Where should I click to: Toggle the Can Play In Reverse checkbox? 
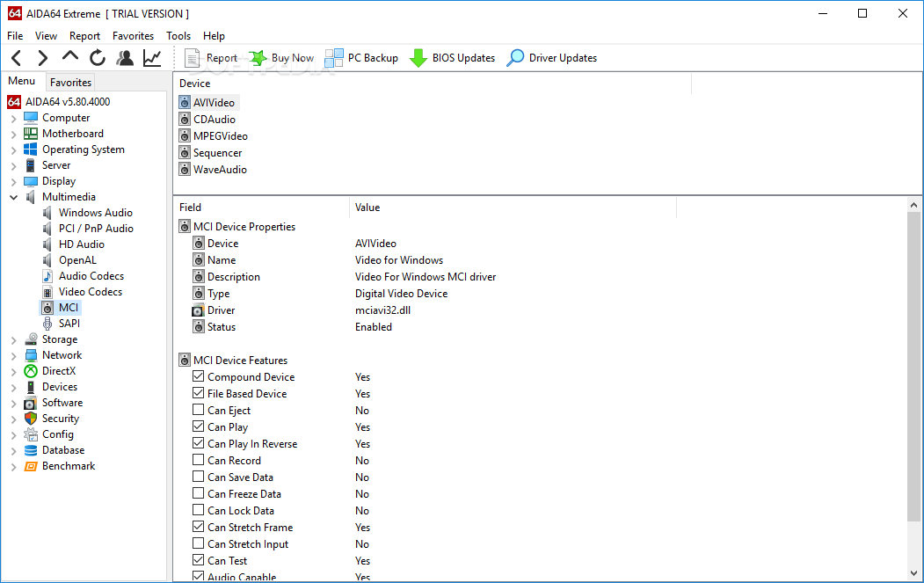click(199, 442)
